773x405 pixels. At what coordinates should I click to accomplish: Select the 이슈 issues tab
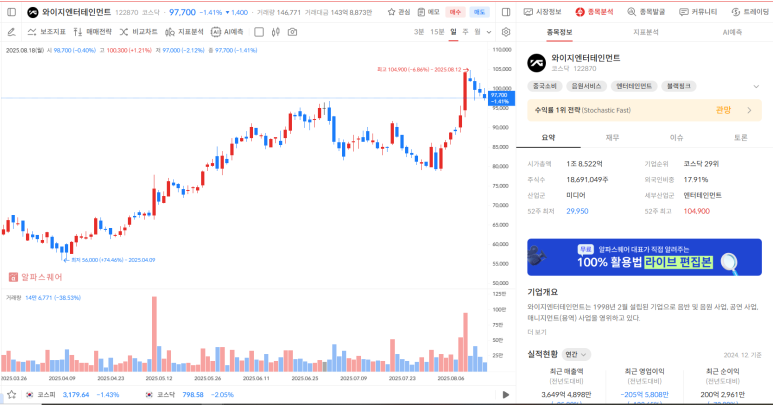[676, 137]
